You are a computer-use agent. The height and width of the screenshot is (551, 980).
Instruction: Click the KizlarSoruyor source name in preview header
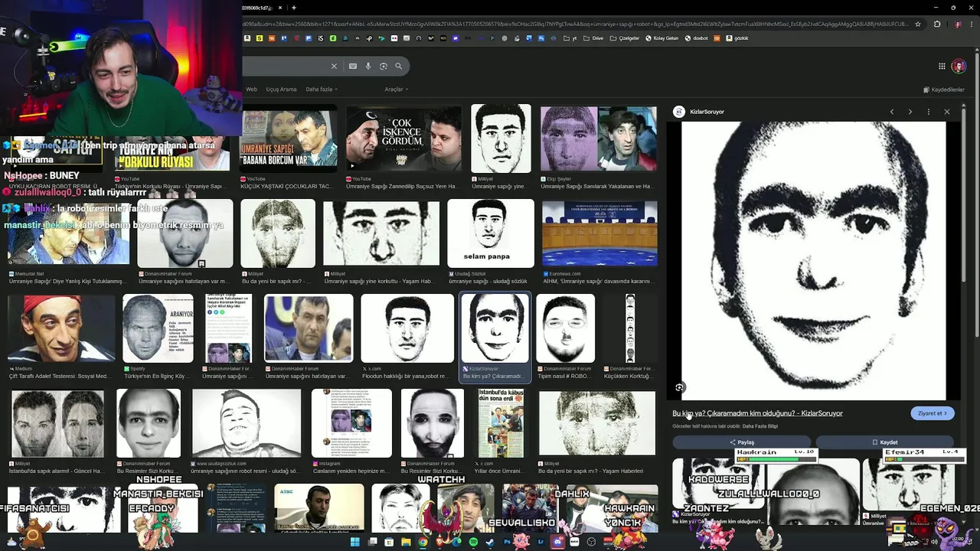707,112
